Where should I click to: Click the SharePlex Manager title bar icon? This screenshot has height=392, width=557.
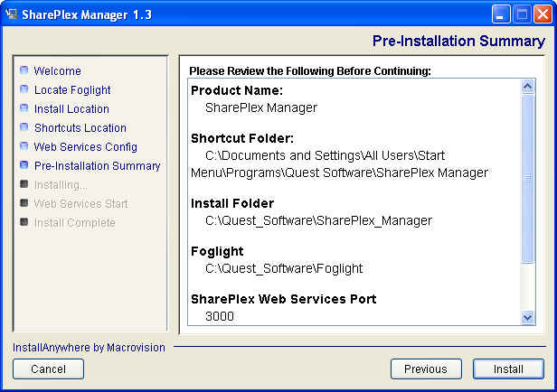12,14
